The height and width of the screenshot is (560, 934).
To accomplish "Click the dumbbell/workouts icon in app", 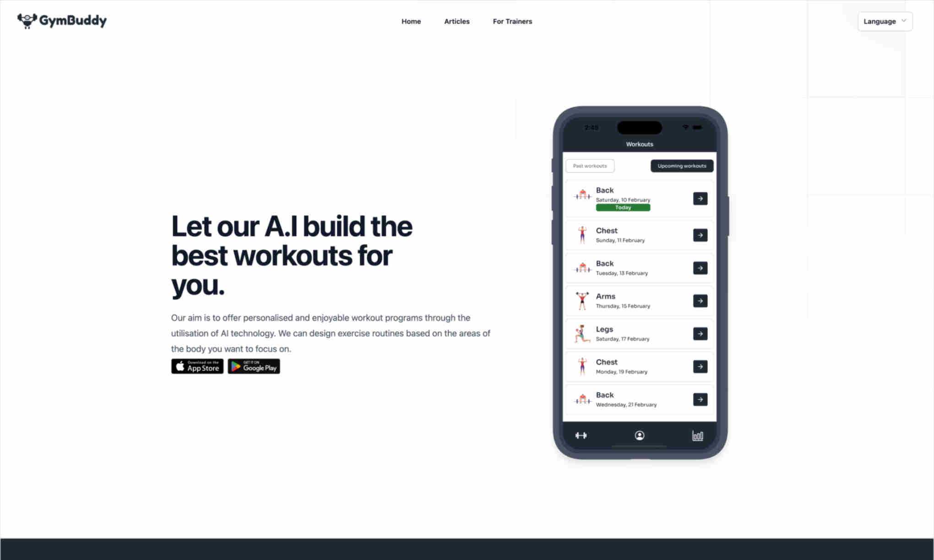I will coord(581,435).
